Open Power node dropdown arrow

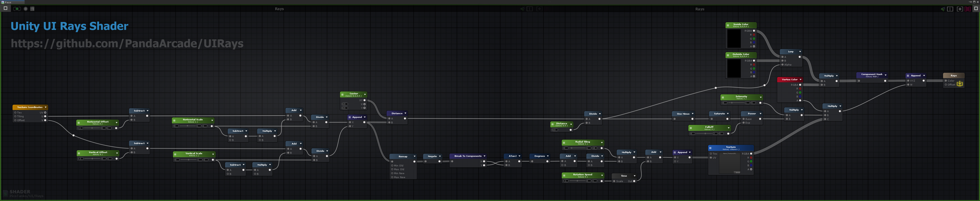pos(760,113)
